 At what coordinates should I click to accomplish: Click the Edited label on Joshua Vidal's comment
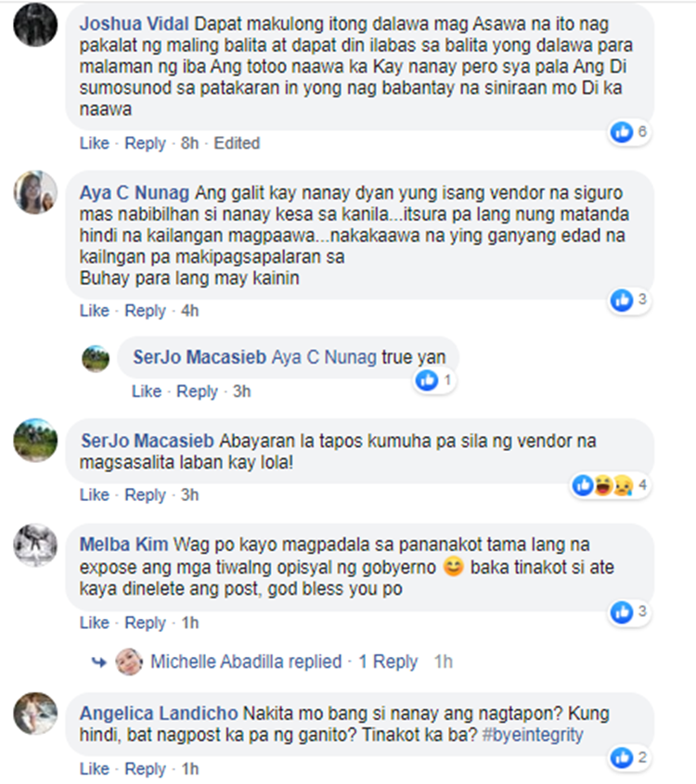click(x=237, y=143)
